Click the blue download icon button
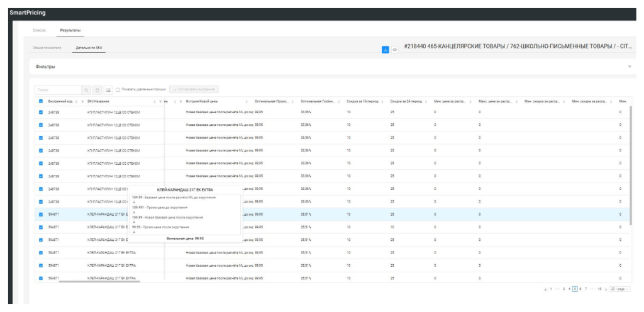Viewport: 644px width, 312px height. (x=386, y=48)
